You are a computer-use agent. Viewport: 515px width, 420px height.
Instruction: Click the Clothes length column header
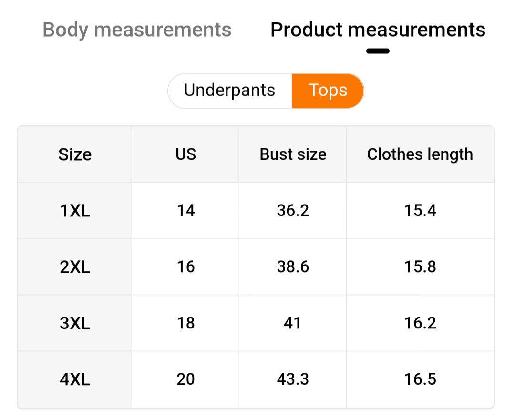420,154
